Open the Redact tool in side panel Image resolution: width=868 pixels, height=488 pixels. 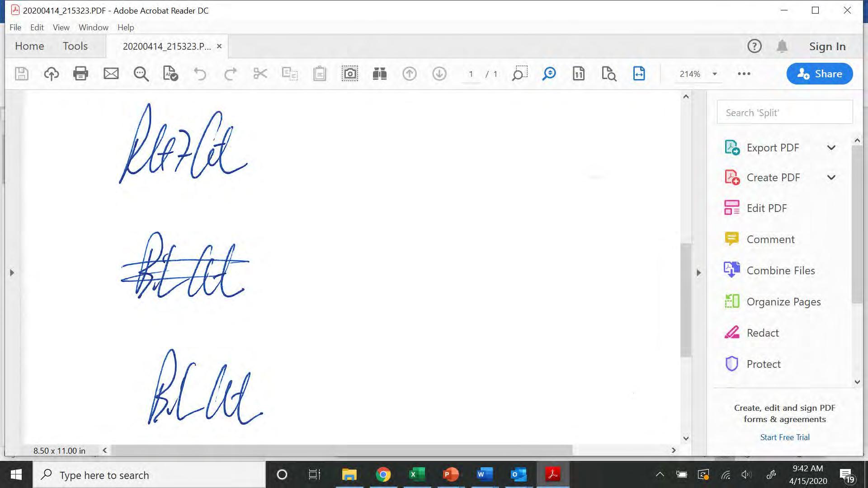pos(762,333)
